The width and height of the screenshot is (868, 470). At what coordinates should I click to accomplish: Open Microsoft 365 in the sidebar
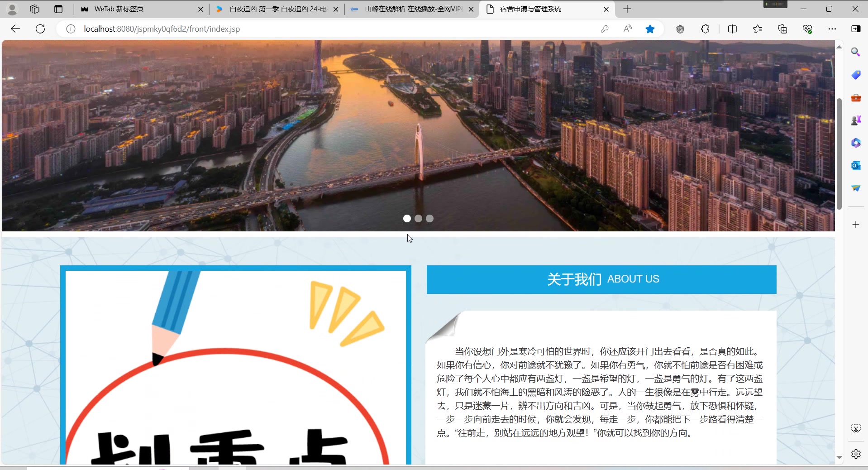(x=855, y=143)
